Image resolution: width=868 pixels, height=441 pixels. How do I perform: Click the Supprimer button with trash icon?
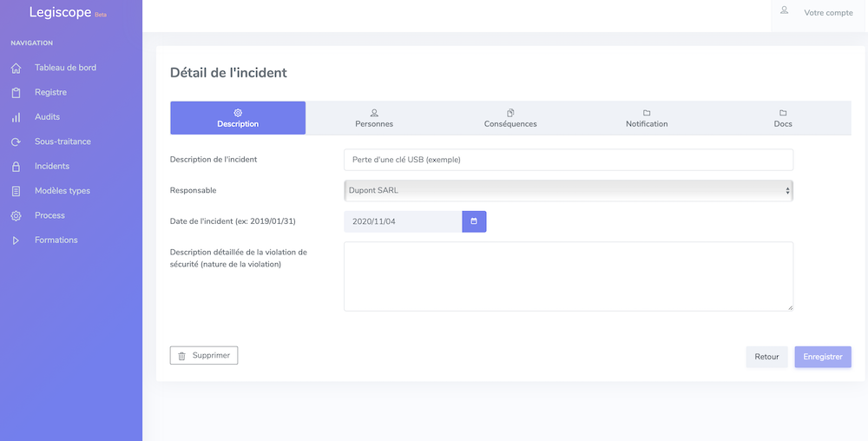tap(204, 355)
